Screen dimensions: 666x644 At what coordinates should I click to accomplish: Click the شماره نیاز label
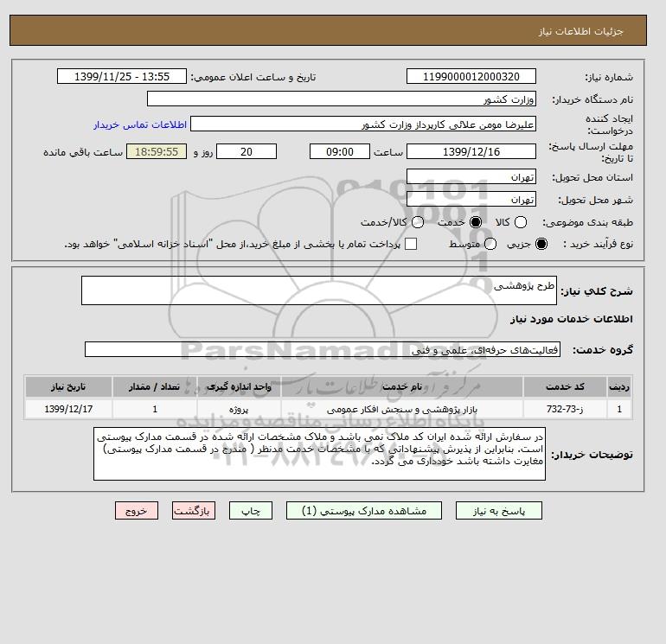609,77
